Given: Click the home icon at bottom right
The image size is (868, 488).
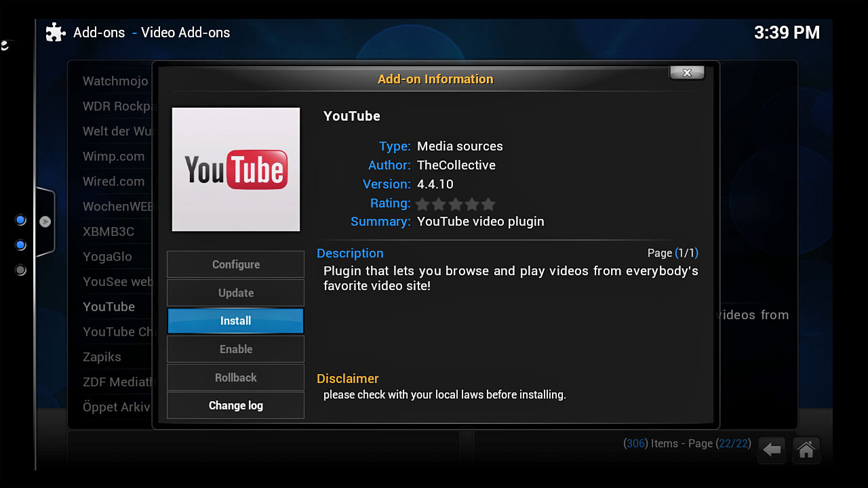Looking at the screenshot, I should point(806,449).
